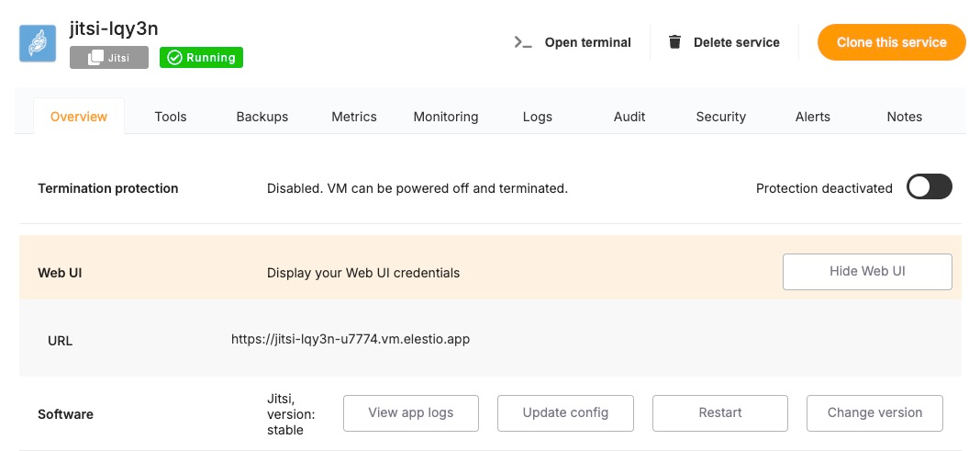The width and height of the screenshot is (980, 451).
Task: Click the Hide Web UI button
Action: tap(867, 272)
